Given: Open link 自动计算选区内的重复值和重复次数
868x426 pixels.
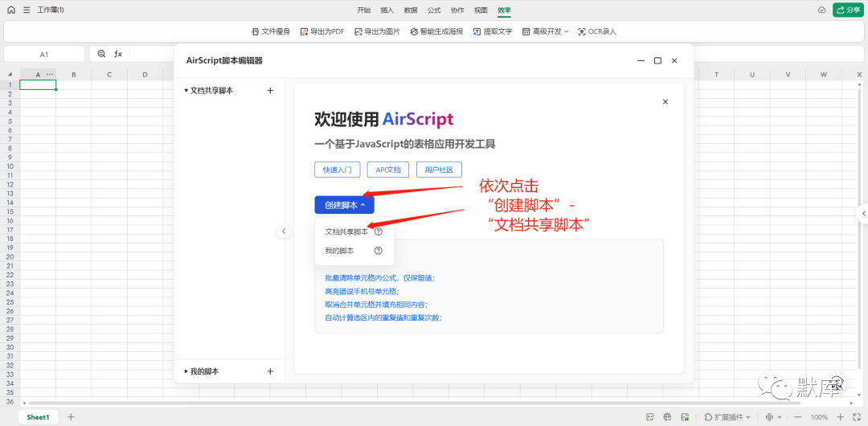Looking at the screenshot, I should [383, 318].
